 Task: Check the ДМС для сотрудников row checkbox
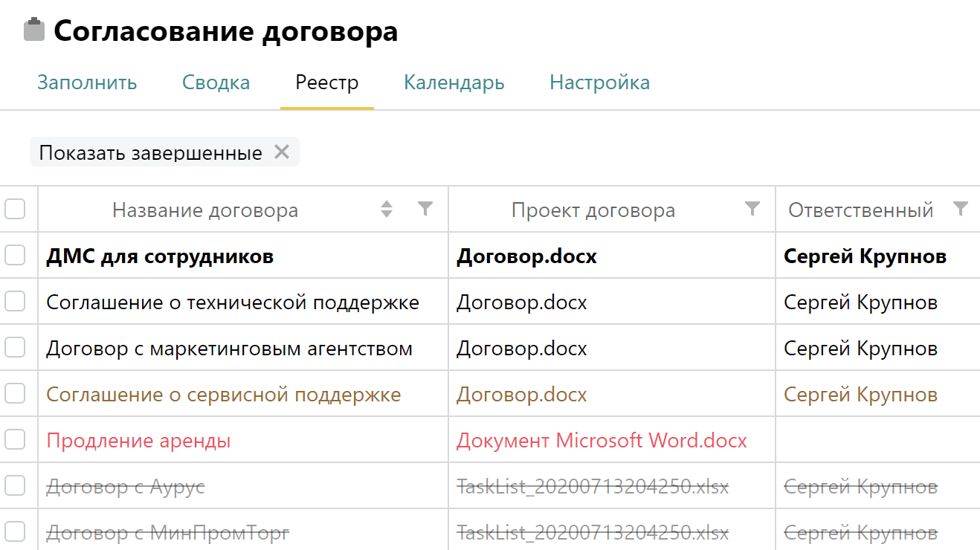click(x=16, y=255)
